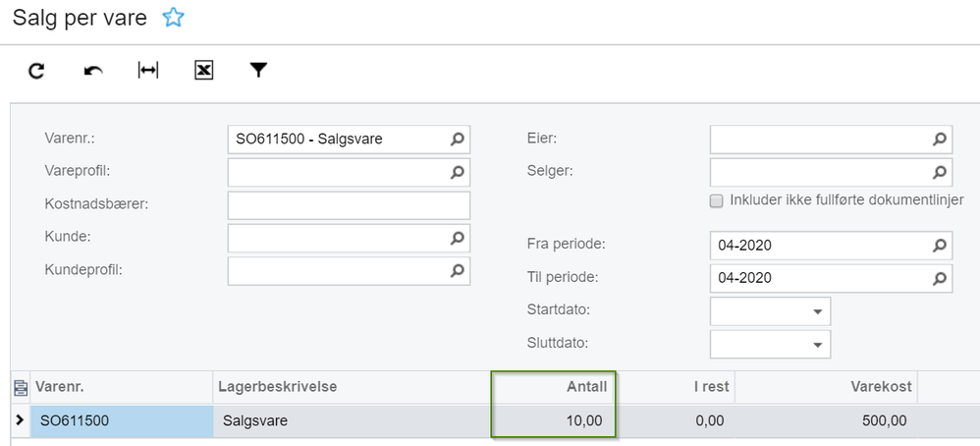
Task: Fit columns with the width arrows icon
Action: [x=148, y=70]
